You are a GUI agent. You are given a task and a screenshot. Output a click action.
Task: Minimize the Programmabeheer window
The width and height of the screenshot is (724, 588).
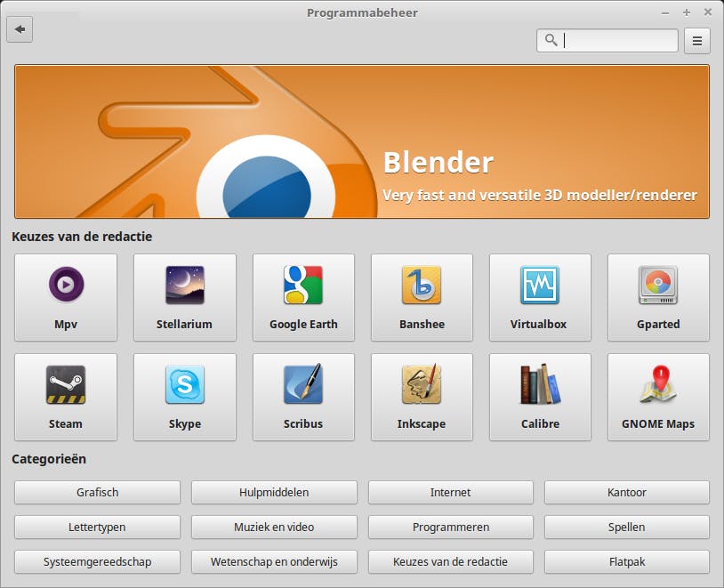coord(665,13)
